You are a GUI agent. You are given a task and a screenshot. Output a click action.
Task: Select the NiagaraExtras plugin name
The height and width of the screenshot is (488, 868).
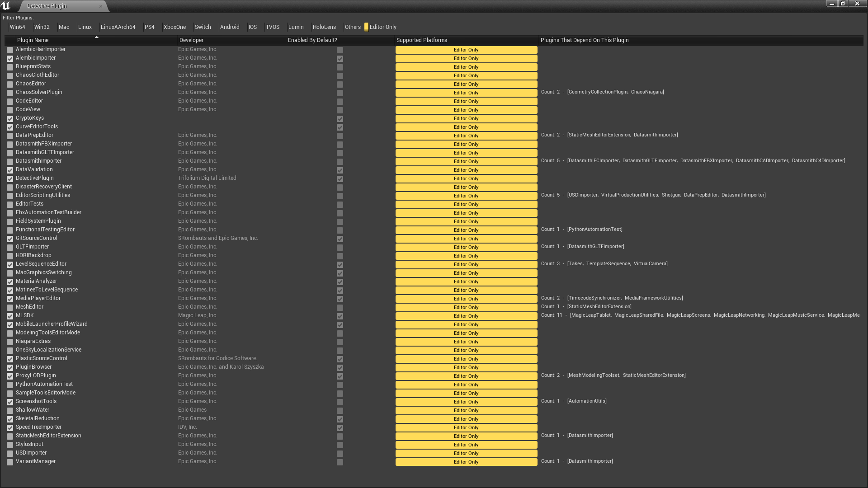(x=33, y=341)
